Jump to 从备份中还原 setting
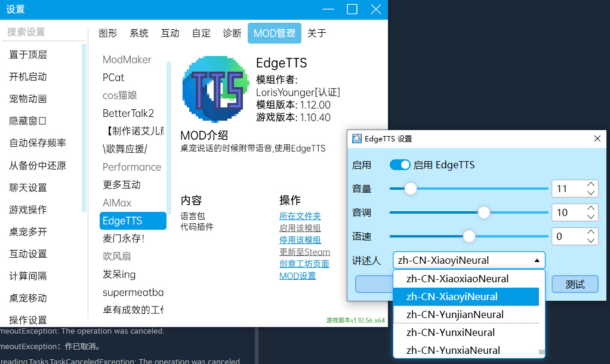Viewport: 610px width, 364px height. coord(38,166)
